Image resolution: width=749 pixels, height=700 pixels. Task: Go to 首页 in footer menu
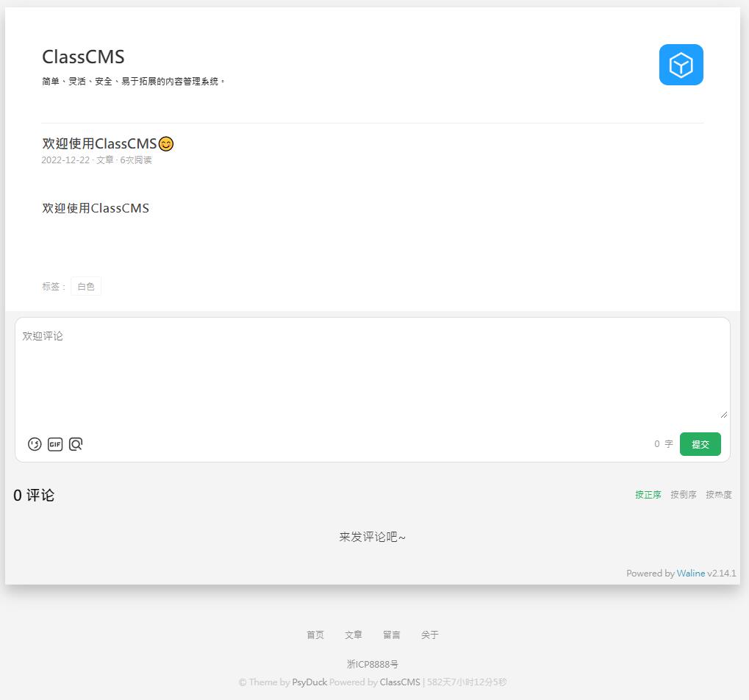[315, 635]
